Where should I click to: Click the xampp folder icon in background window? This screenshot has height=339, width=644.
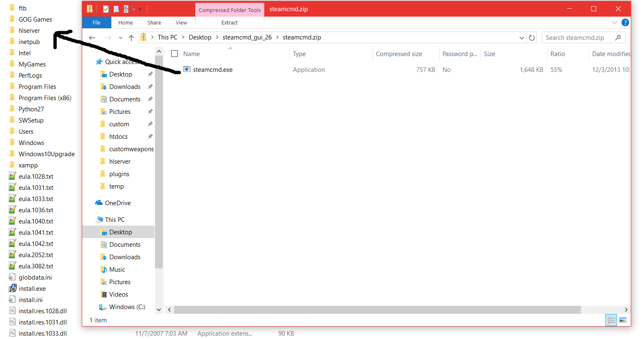[12, 165]
